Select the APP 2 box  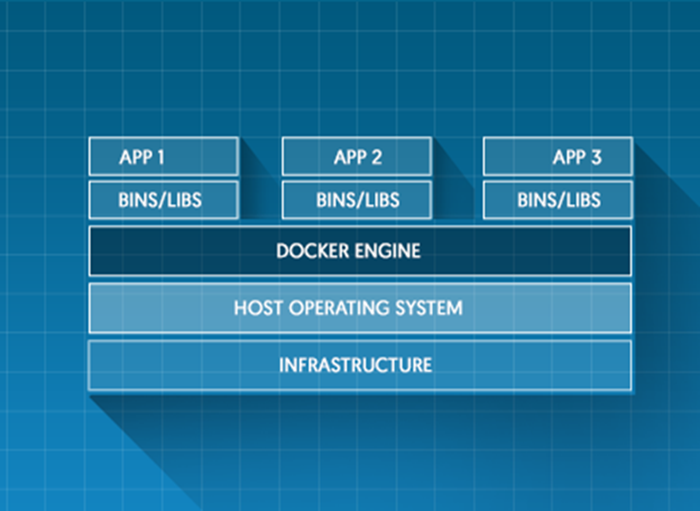(356, 157)
